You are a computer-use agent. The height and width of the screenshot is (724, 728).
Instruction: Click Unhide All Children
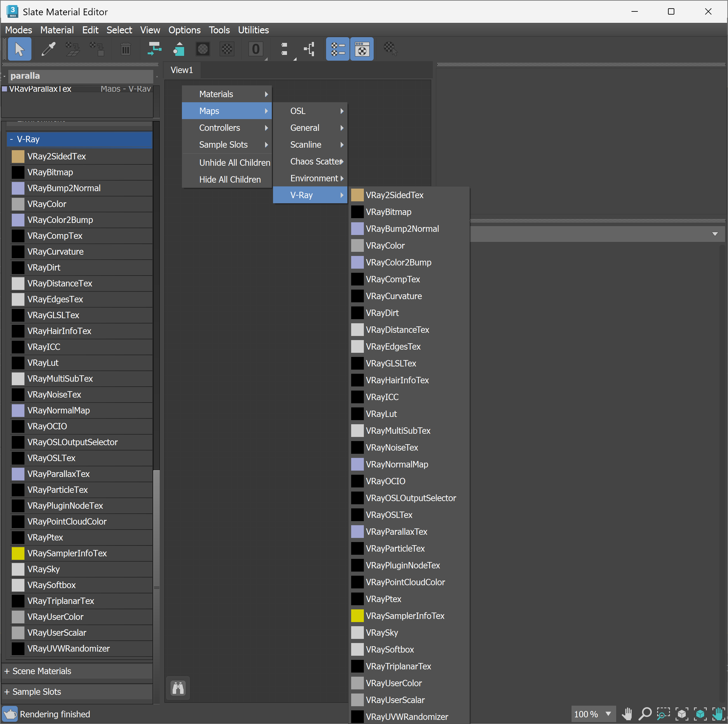coord(227,163)
